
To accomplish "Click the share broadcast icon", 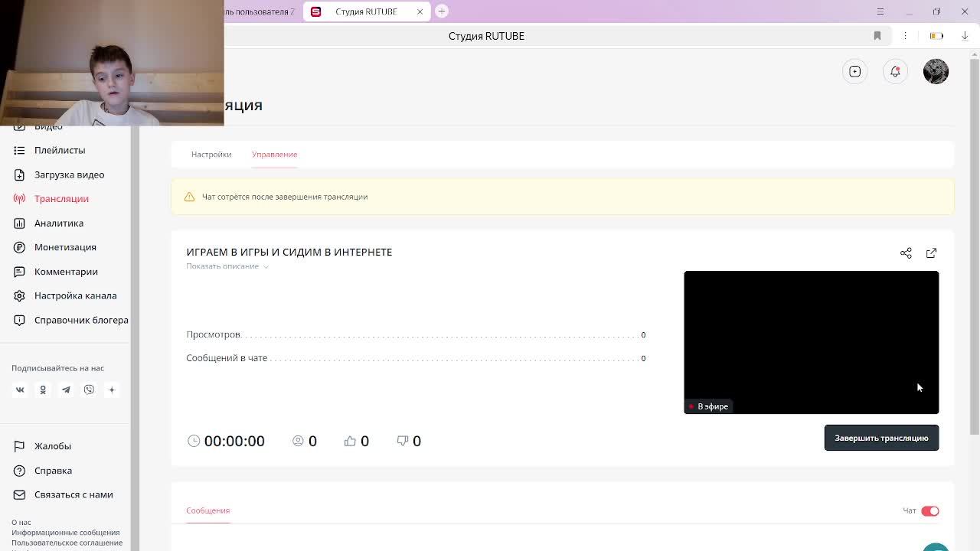I will [x=906, y=253].
